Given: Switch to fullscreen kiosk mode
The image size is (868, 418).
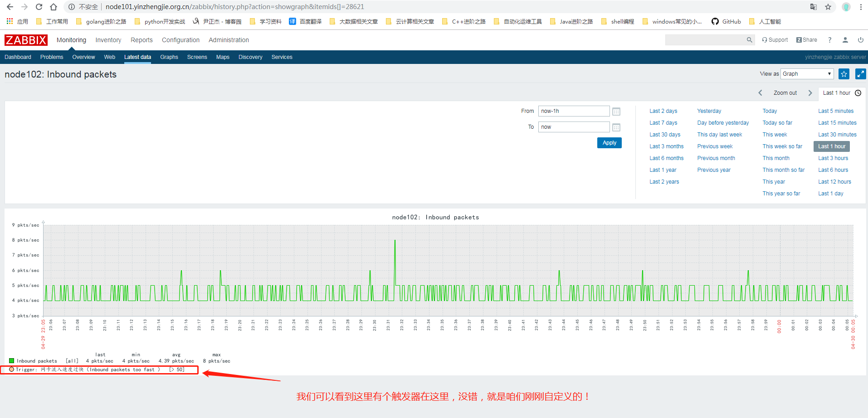Looking at the screenshot, I should (860, 74).
